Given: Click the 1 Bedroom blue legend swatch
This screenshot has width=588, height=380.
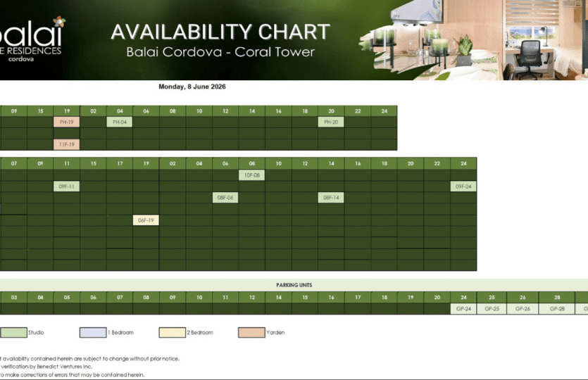Looking at the screenshot, I should (x=93, y=332).
